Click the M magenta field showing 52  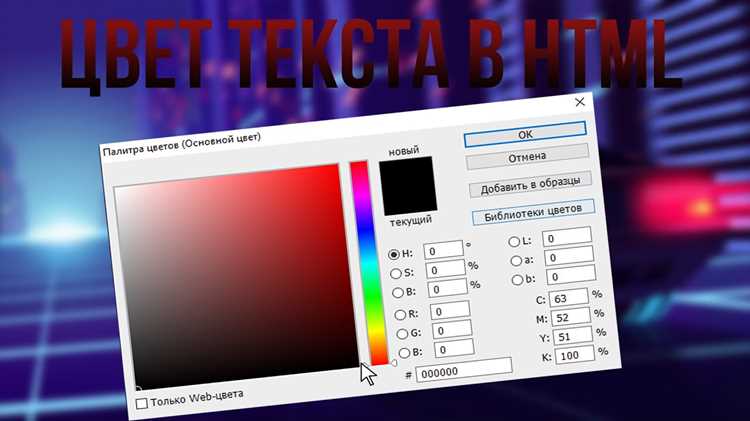[x=571, y=317]
